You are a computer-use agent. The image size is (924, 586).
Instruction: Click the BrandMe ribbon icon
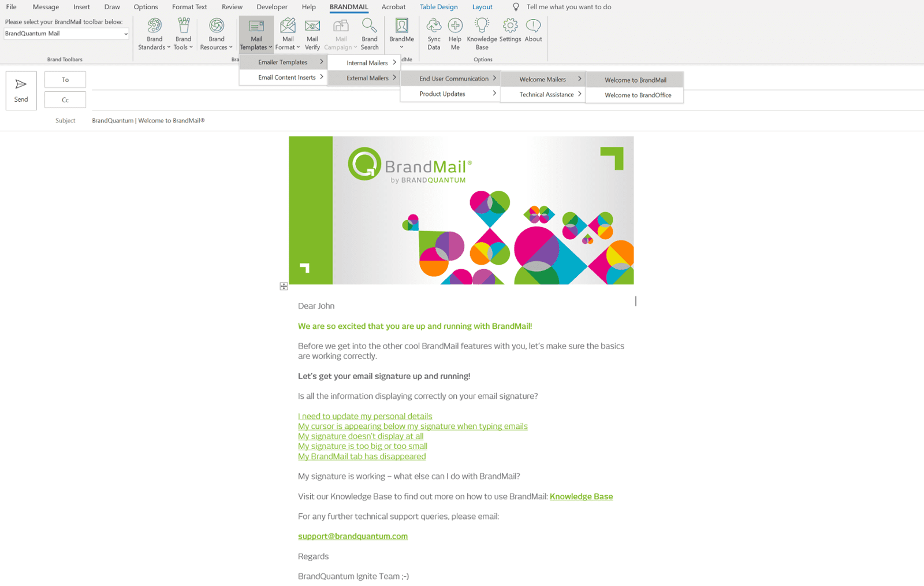401,34
